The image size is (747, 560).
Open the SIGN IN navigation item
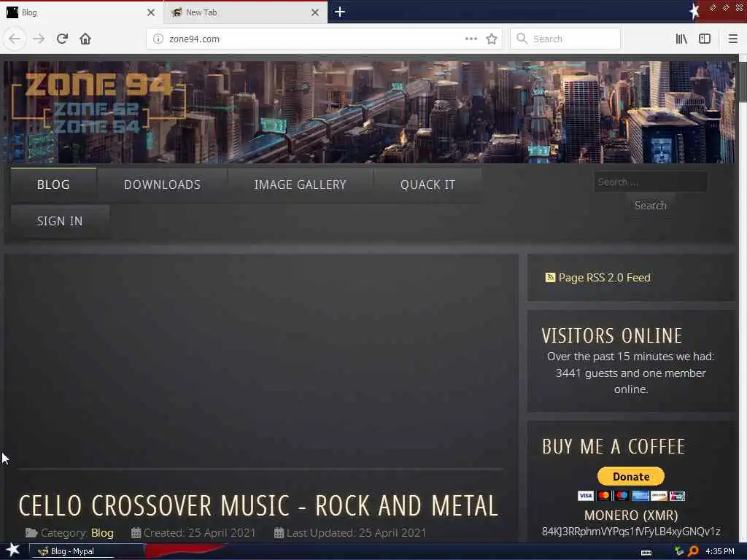(x=60, y=222)
